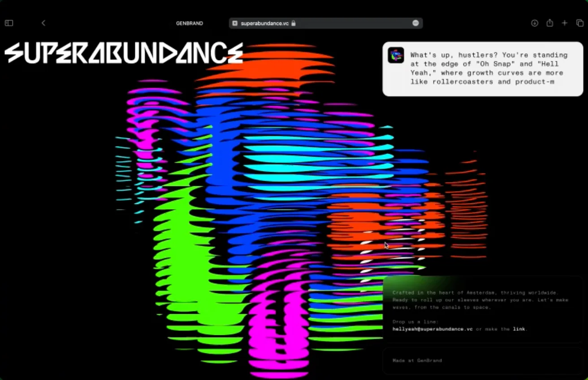Screen dimensions: 588x380
Task: Toggle the Safari sidebar panel icon
Action: [x=9, y=23]
